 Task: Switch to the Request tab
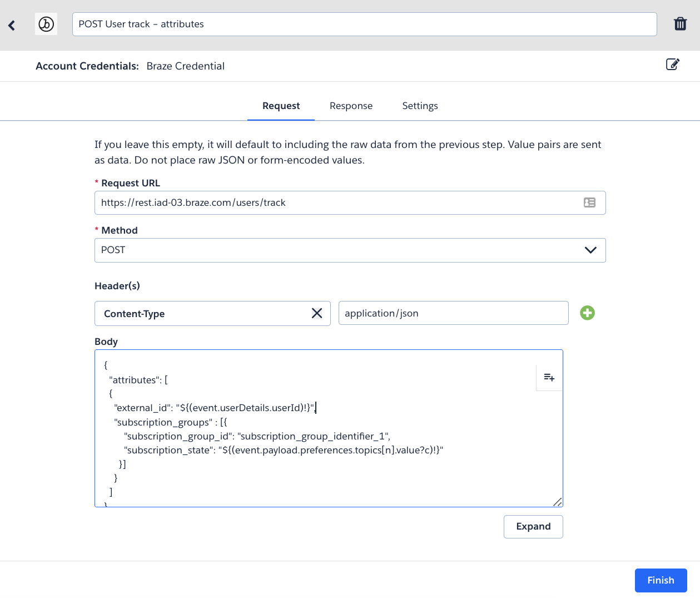tap(281, 106)
